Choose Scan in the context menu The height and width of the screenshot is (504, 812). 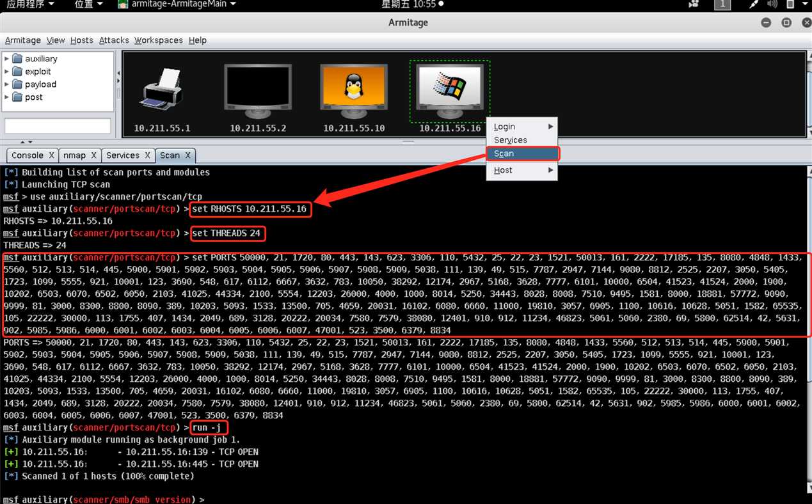tap(522, 154)
